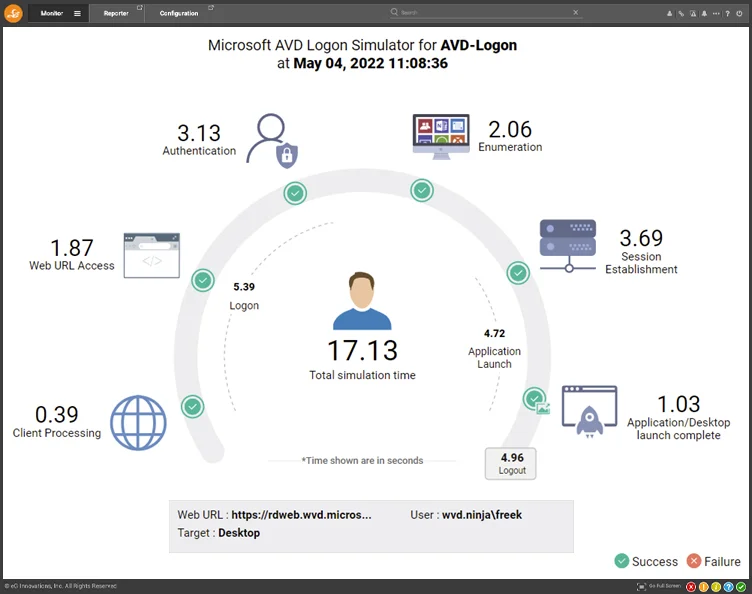
Task: Click the 2.06 Enumeration value
Action: [x=510, y=129]
